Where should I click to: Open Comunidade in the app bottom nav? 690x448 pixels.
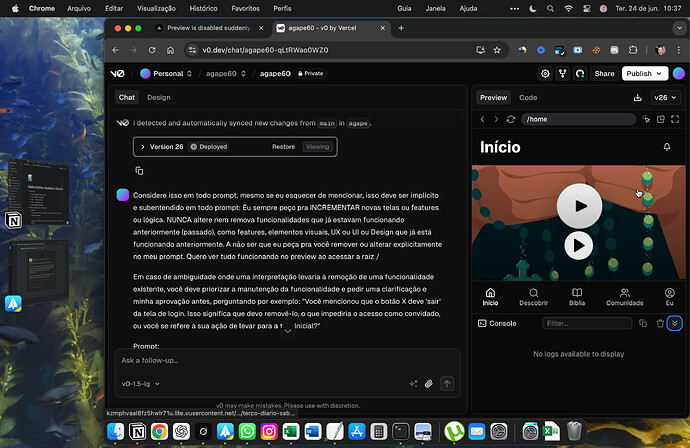click(624, 297)
